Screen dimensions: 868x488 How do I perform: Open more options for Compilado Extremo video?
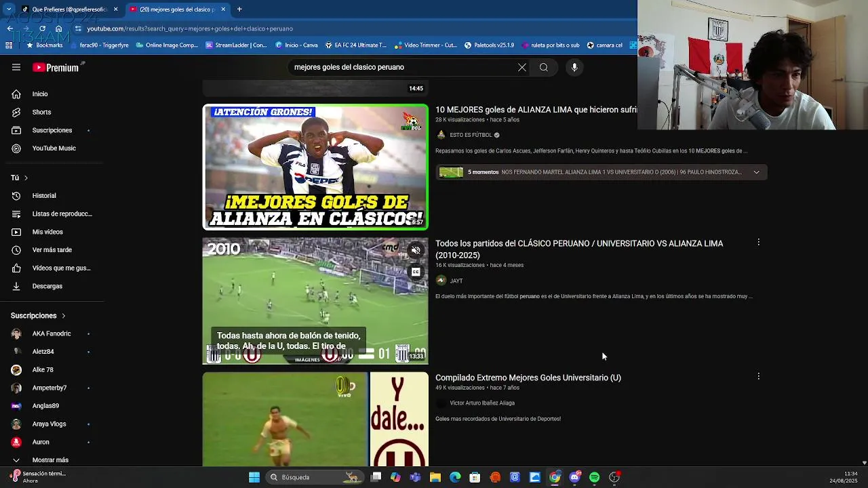click(x=758, y=376)
